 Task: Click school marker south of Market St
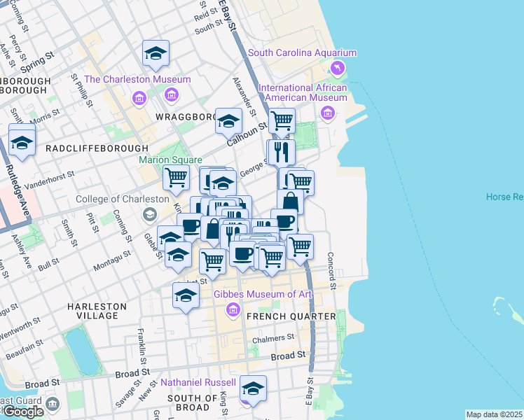click(186, 298)
